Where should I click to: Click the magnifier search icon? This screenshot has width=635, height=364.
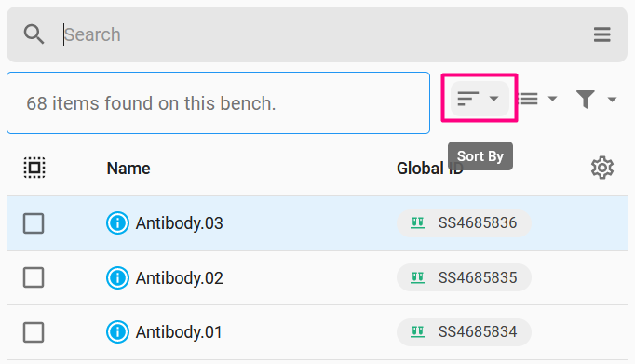click(34, 34)
